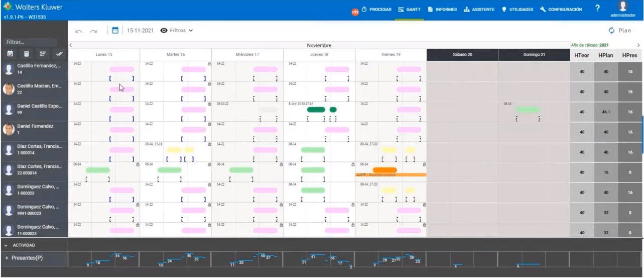This screenshot has height=278, width=644.
Task: Click the administrador user avatar
Action: tap(623, 7)
